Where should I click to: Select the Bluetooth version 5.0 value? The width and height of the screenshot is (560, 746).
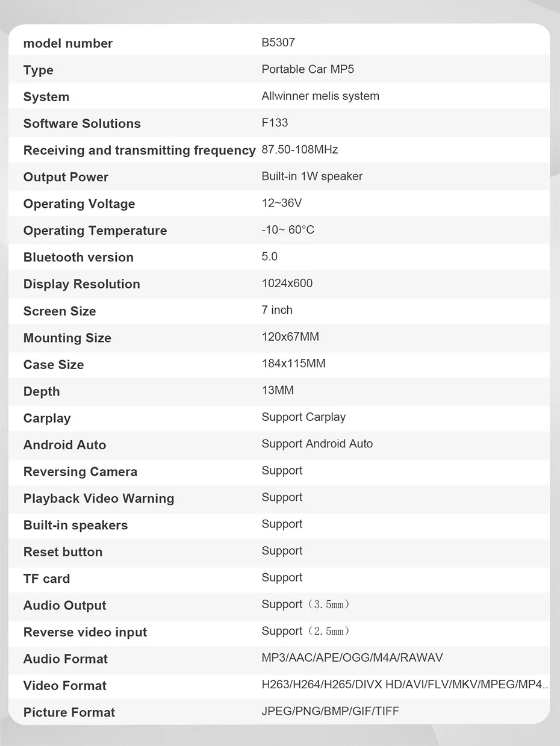[x=270, y=256]
